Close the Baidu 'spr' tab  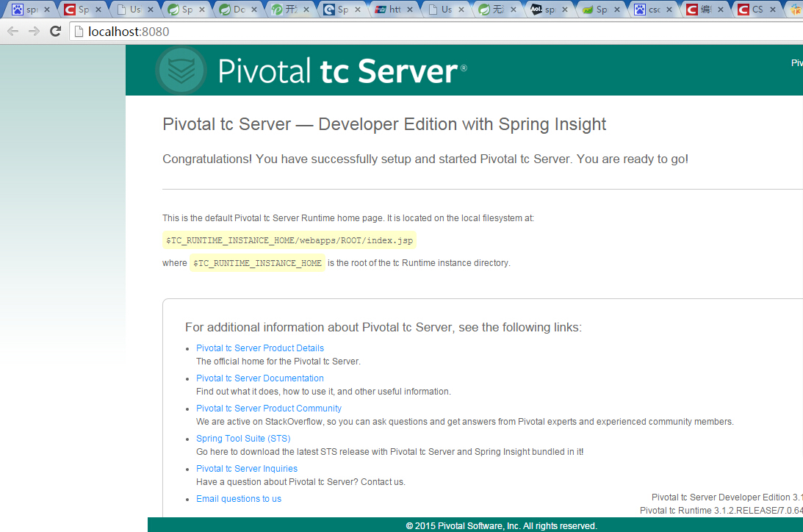point(46,10)
